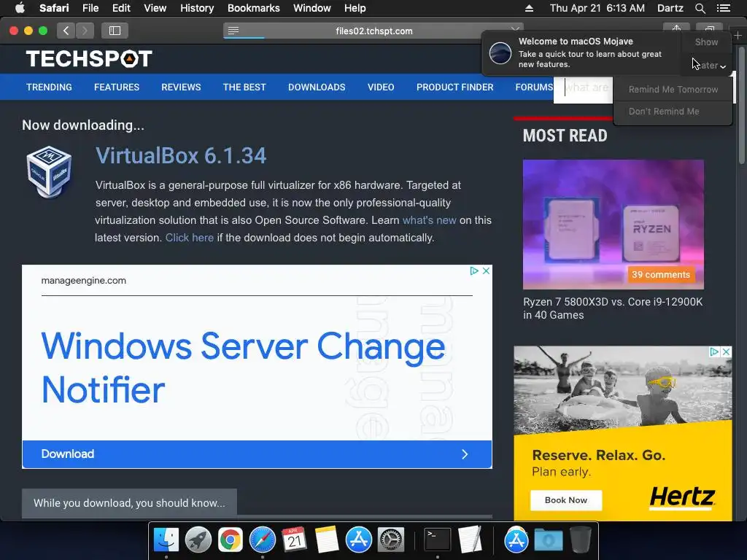Open Safari compass icon in Dock
The width and height of the screenshot is (747, 560).
(x=263, y=540)
